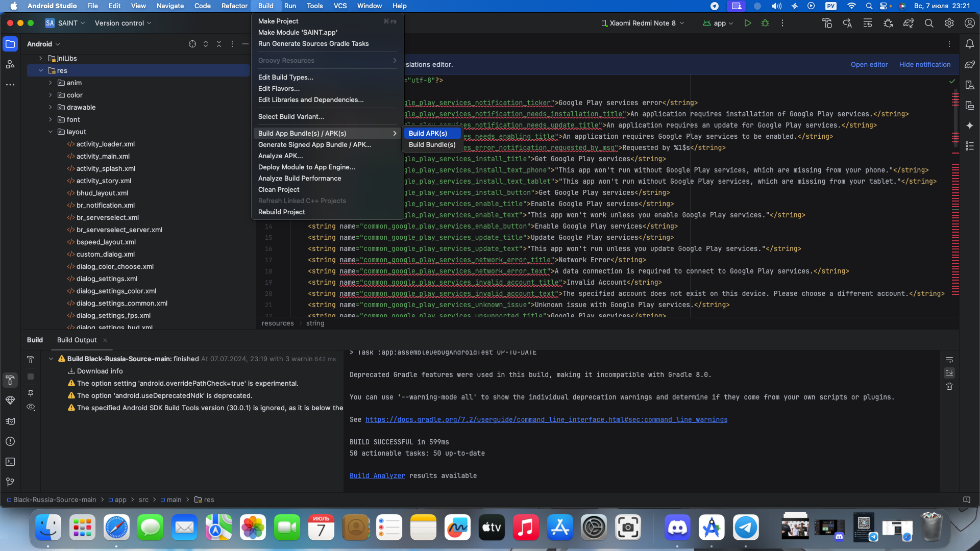Click the Build tab panel
The image size is (980, 551).
pos(34,340)
